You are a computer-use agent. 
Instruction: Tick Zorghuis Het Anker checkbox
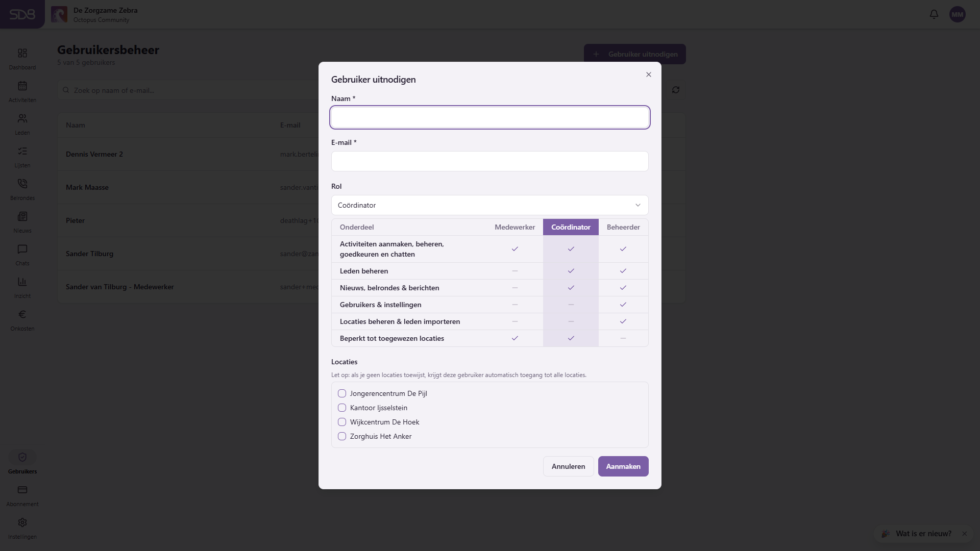(x=342, y=436)
